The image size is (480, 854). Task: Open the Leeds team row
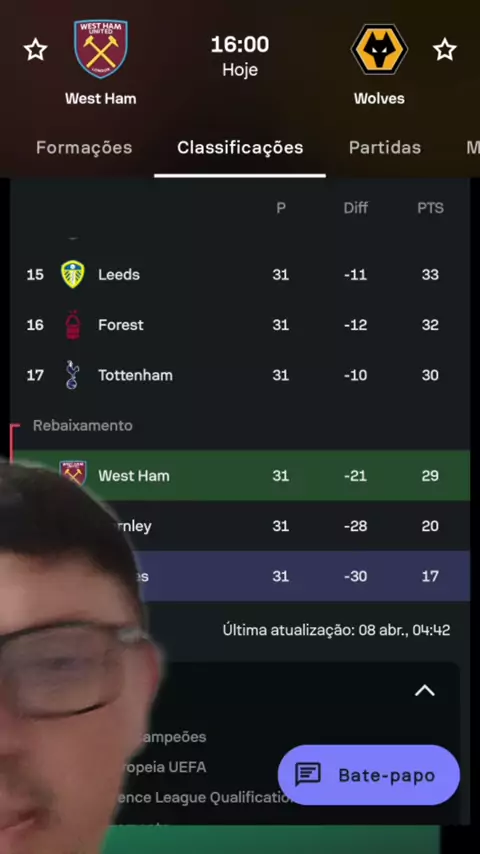point(240,274)
